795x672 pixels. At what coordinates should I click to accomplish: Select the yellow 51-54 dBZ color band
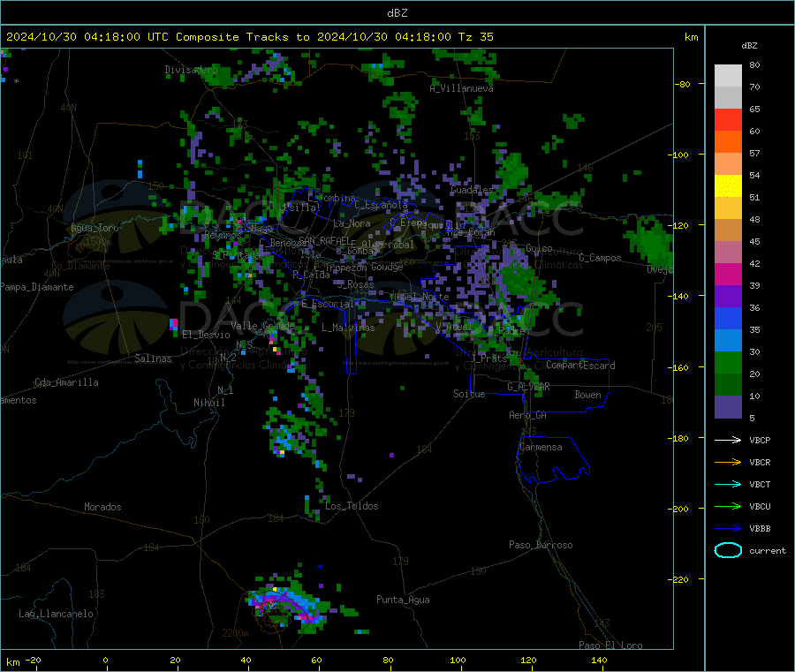coord(728,186)
